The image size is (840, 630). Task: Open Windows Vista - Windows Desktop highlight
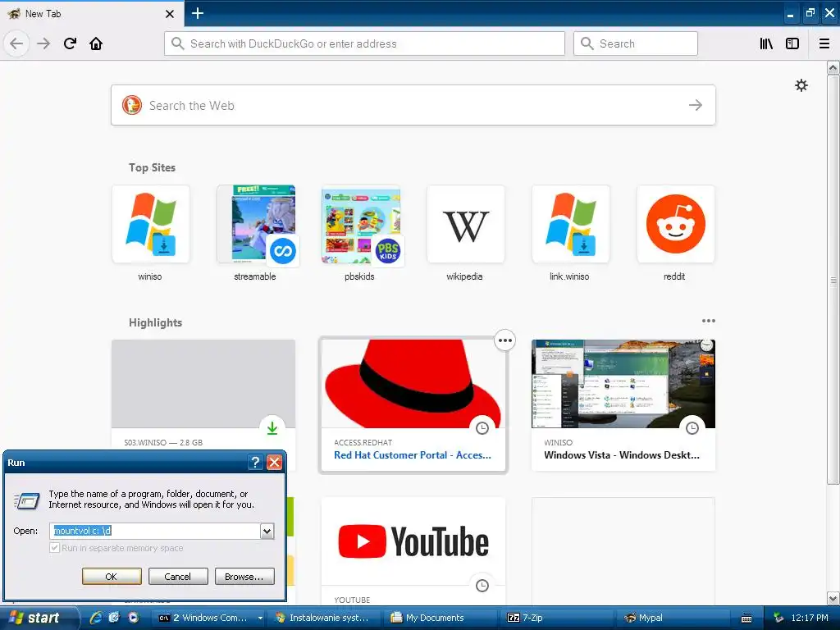pyautogui.click(x=623, y=405)
